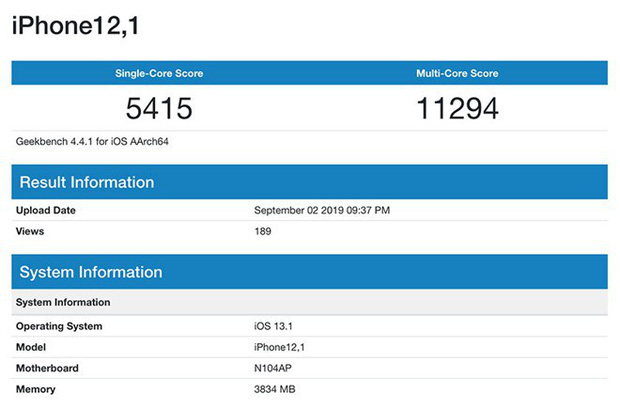The width and height of the screenshot is (620, 410).
Task: Click the 3834 MB memory value
Action: (276, 389)
